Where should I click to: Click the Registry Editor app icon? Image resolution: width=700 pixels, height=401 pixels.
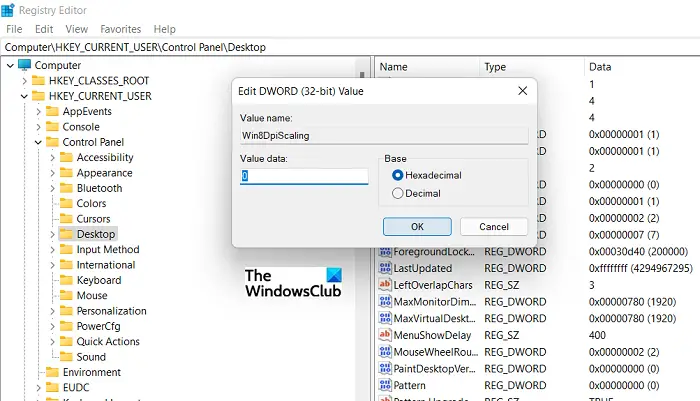[8, 9]
